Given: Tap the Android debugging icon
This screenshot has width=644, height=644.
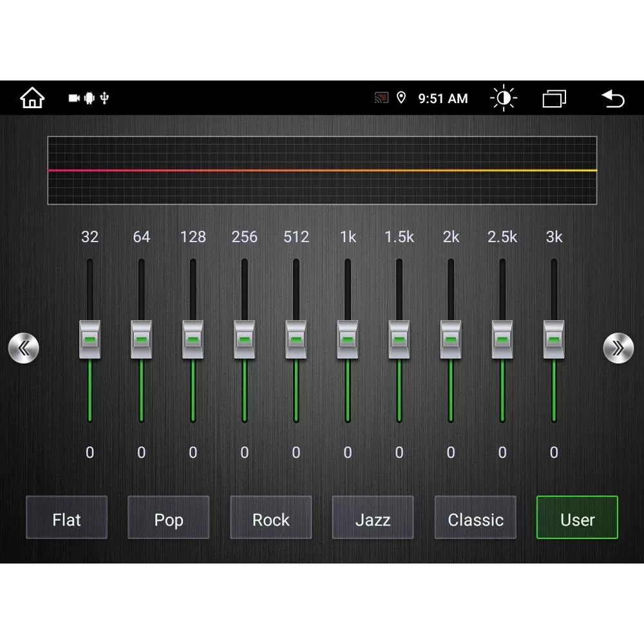Looking at the screenshot, I should tap(88, 99).
